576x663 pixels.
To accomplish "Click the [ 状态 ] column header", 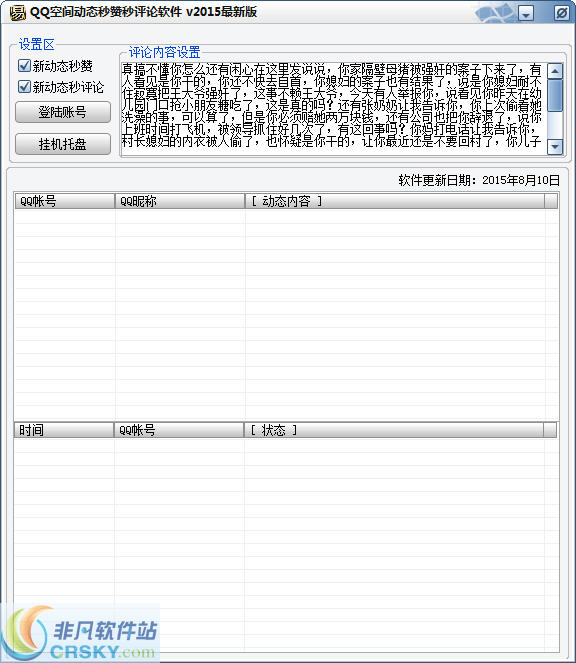I will [x=394, y=430].
